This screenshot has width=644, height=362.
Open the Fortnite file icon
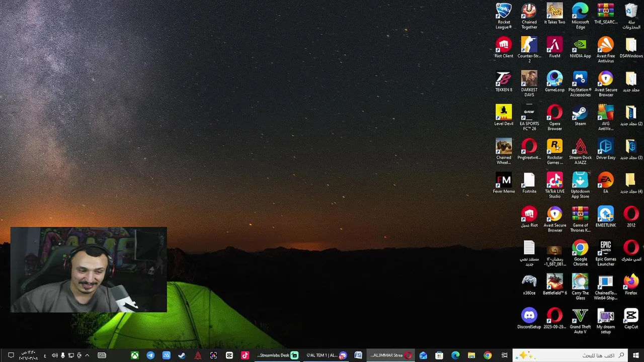pos(529,183)
